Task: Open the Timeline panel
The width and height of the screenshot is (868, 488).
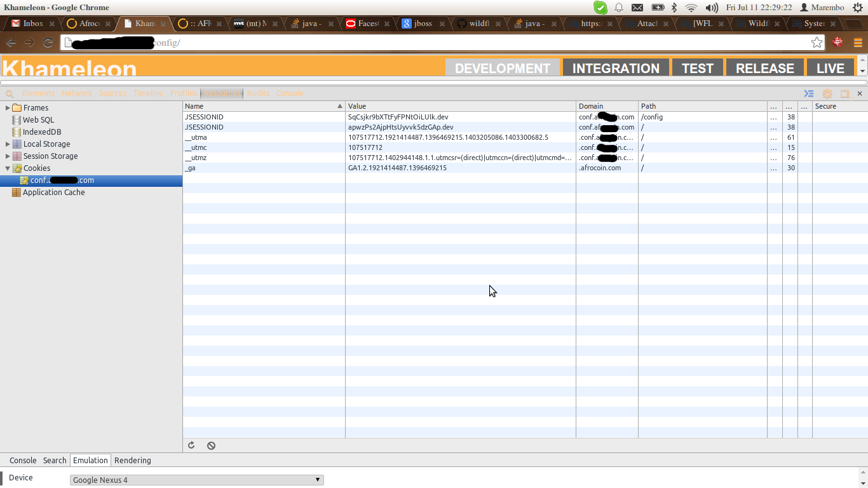Action: tap(148, 93)
